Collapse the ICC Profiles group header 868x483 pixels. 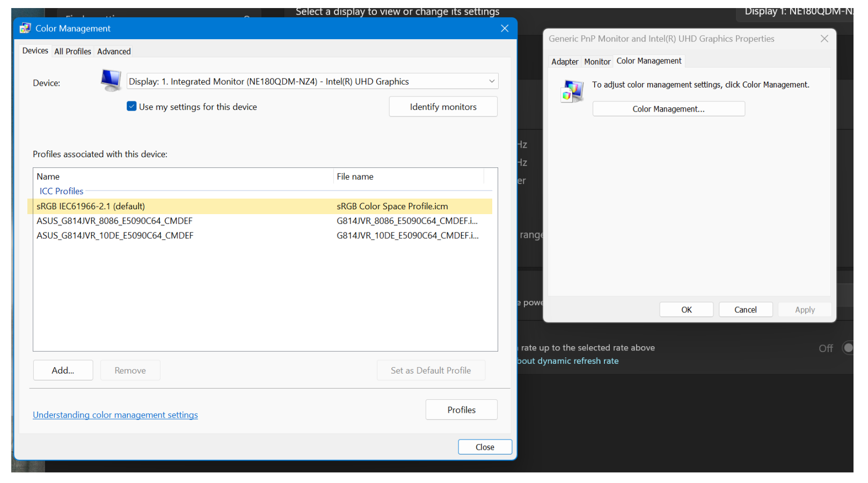pos(61,191)
